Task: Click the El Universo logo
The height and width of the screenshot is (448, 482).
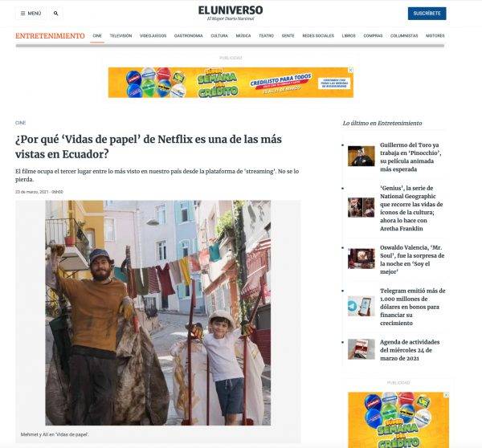Action: 231,13
